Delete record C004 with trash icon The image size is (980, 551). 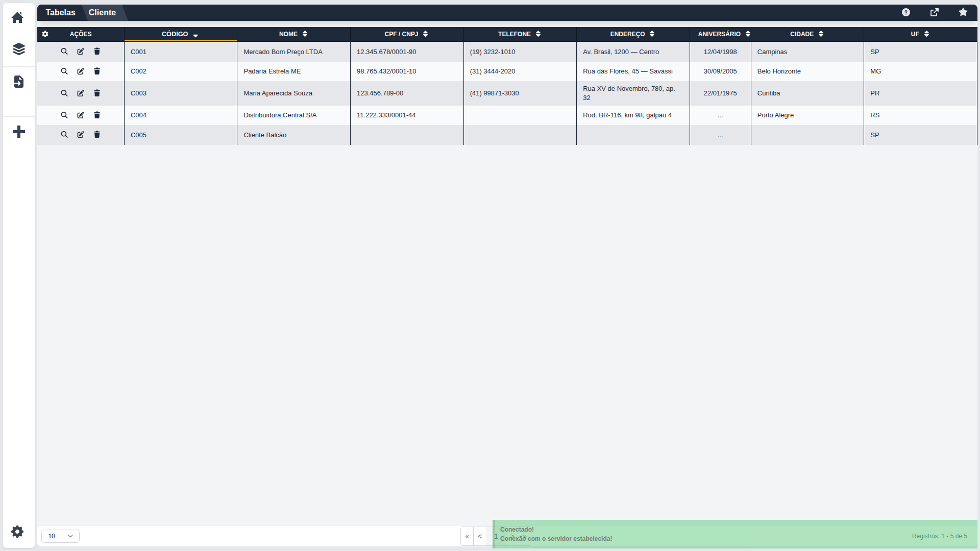[97, 115]
